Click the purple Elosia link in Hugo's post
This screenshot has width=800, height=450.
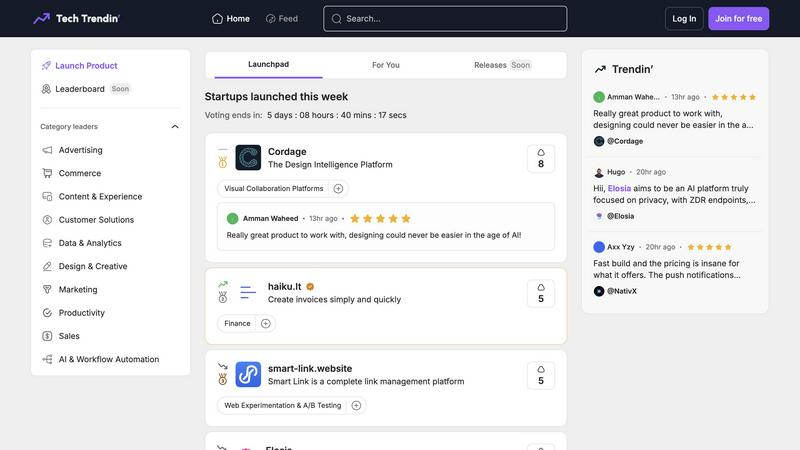tap(619, 188)
